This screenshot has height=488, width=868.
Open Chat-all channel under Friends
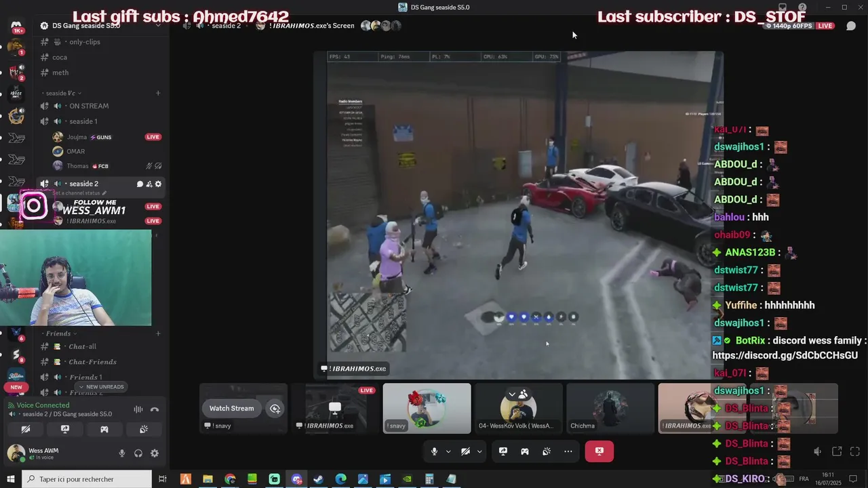[102, 346]
